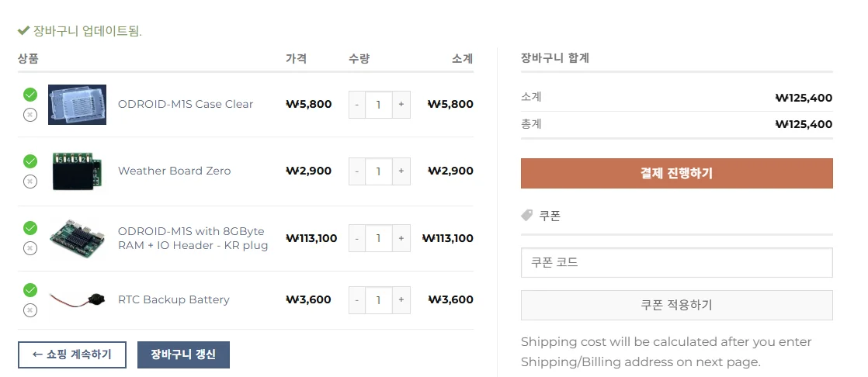Remove ODROID-M1S Case Clear from cart

pyautogui.click(x=30, y=115)
